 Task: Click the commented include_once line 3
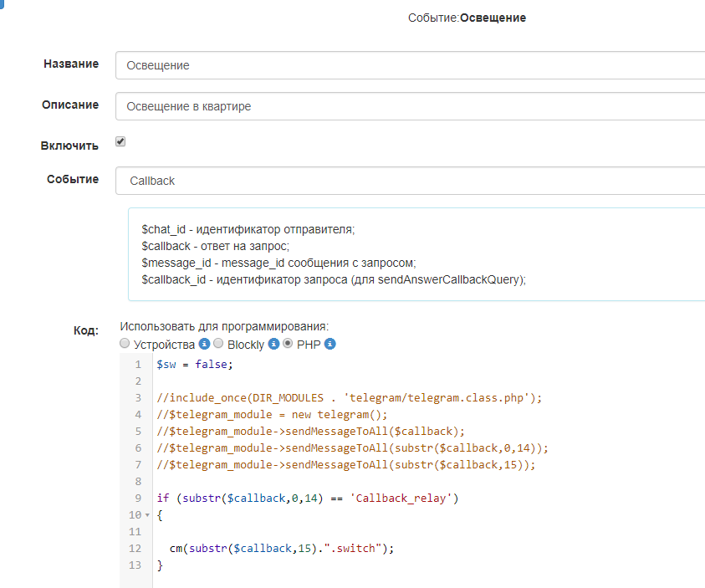pos(350,398)
